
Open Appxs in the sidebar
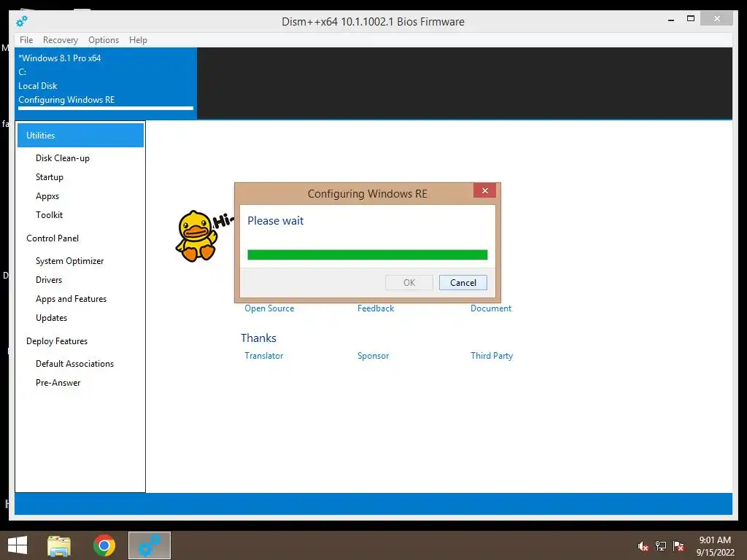(x=47, y=196)
